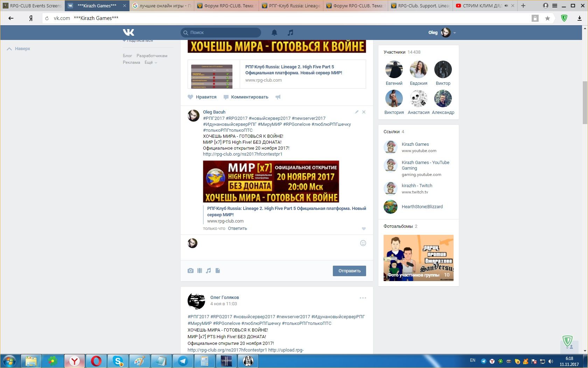Open Skype from taskbar

coord(118,361)
